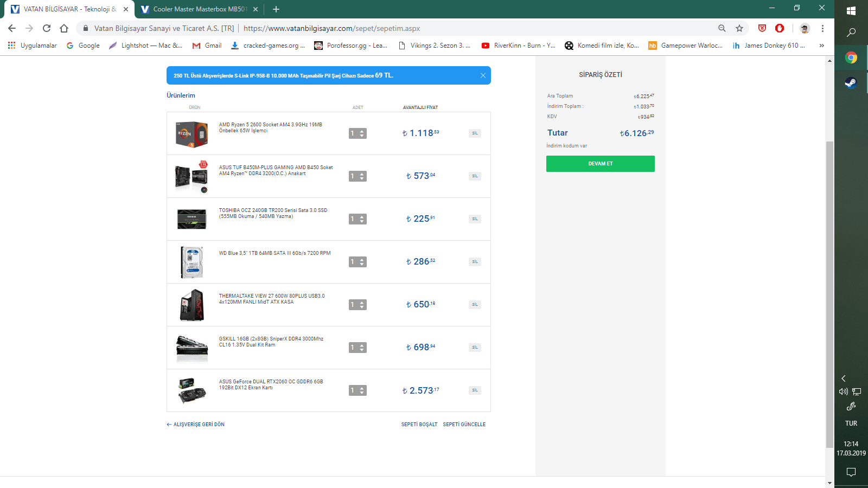
Task: Open the Opera-style red extension icon
Action: tap(780, 28)
